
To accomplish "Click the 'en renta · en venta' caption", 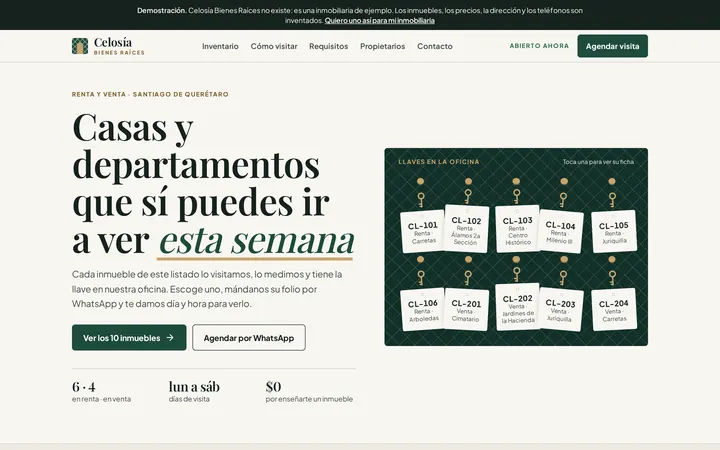I will (x=101, y=399).
